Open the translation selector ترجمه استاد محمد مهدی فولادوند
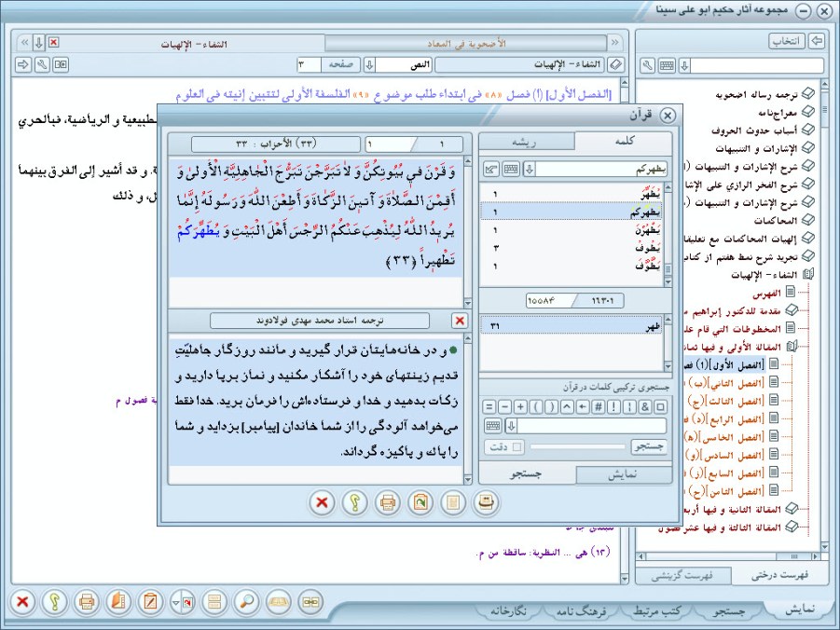The width and height of the screenshot is (840, 630). (321, 321)
